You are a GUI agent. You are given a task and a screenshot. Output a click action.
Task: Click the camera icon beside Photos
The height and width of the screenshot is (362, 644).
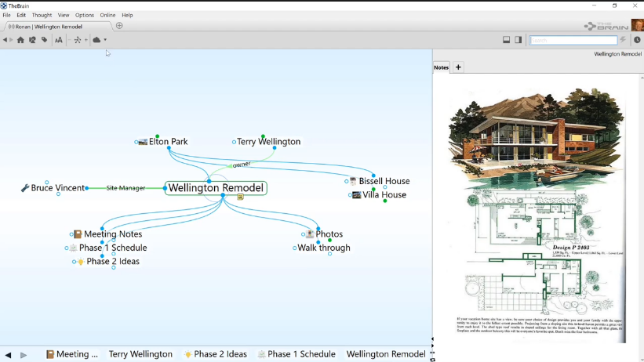coord(310,234)
